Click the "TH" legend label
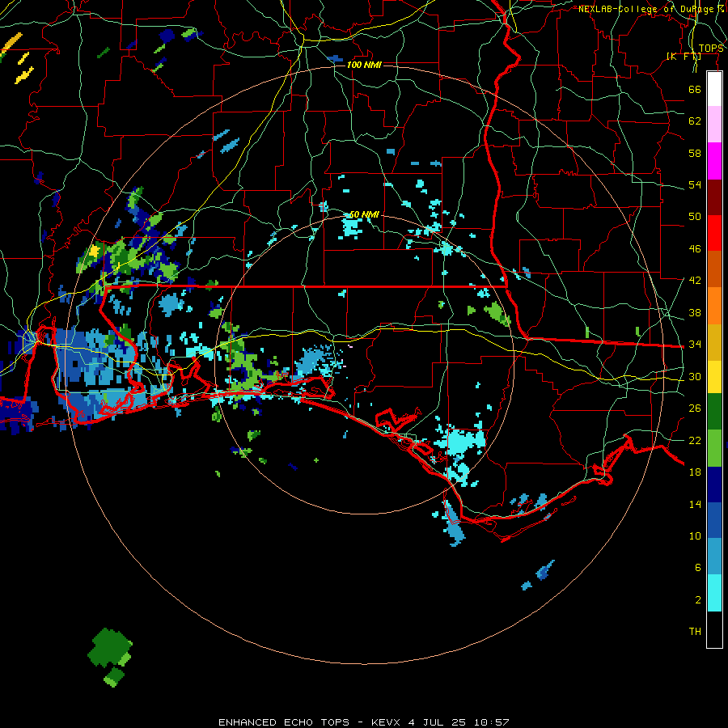Screen dimensions: 728x728 click(x=695, y=632)
